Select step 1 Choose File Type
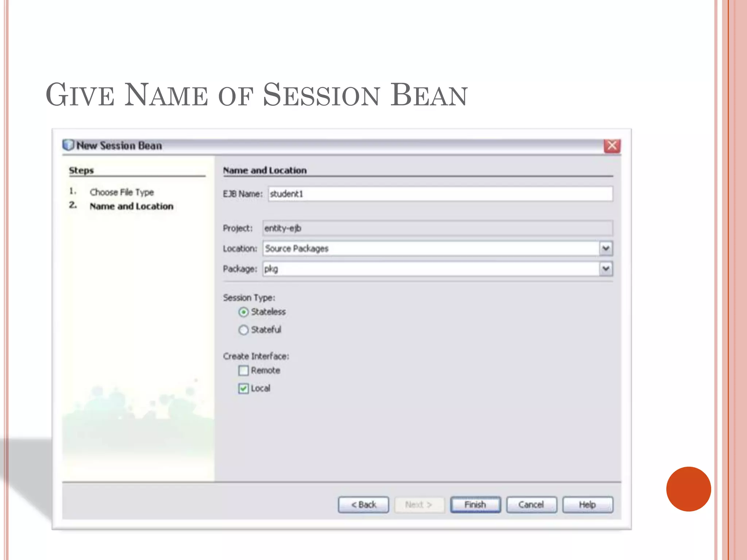This screenshot has height=560, width=747. click(x=122, y=192)
